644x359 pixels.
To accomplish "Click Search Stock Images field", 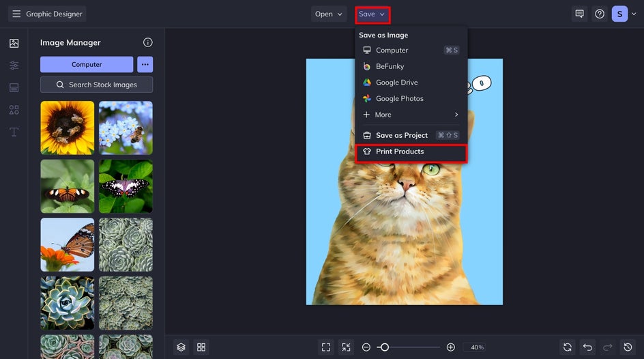I will pos(96,85).
